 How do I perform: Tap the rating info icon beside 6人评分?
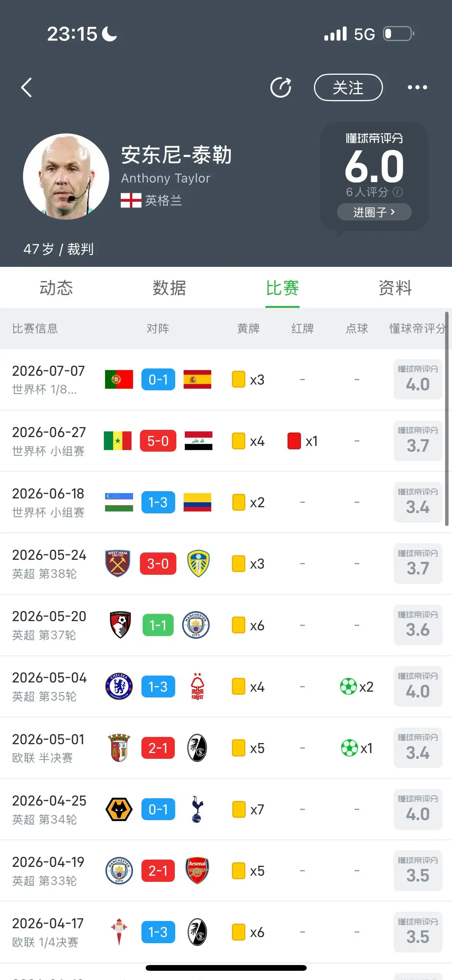(398, 192)
